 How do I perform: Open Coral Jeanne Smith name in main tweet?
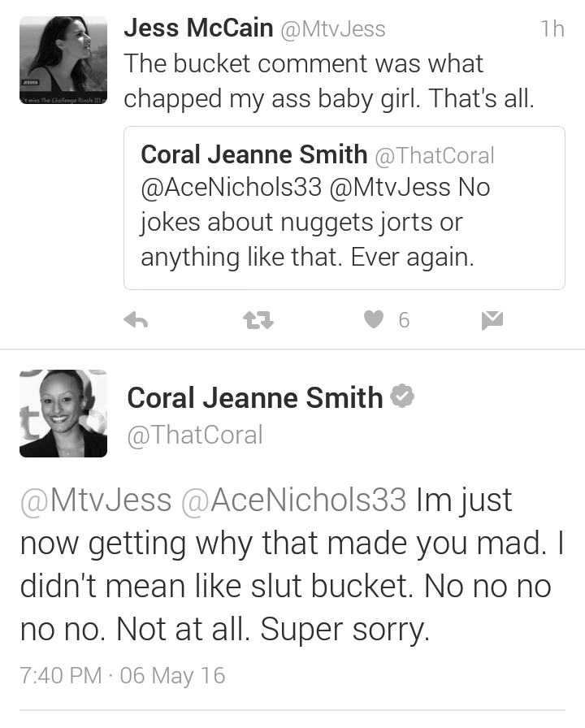pyautogui.click(x=255, y=398)
